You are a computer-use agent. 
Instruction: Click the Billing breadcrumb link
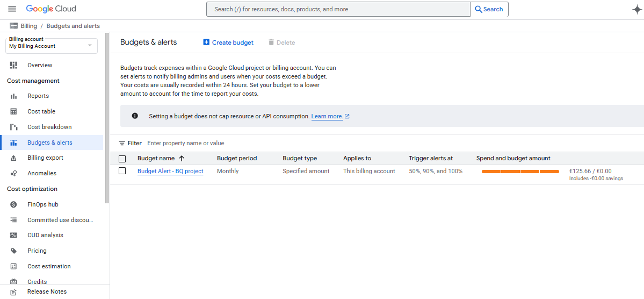click(x=29, y=26)
